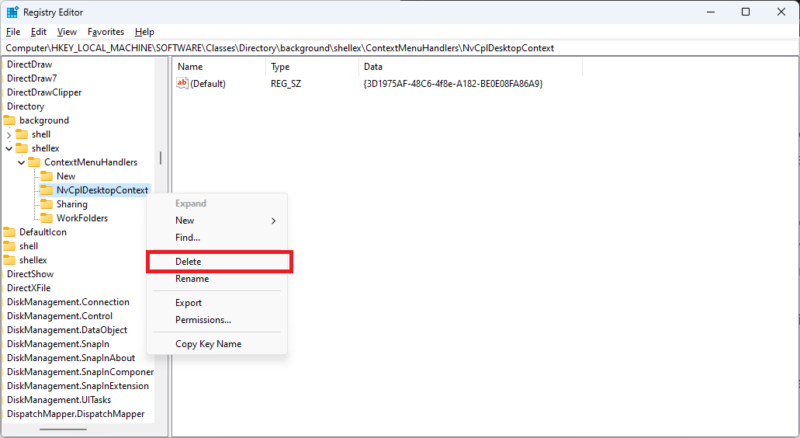Click the ab string icon beside (Default)
Screen dimensions: 800x438
tap(182, 83)
